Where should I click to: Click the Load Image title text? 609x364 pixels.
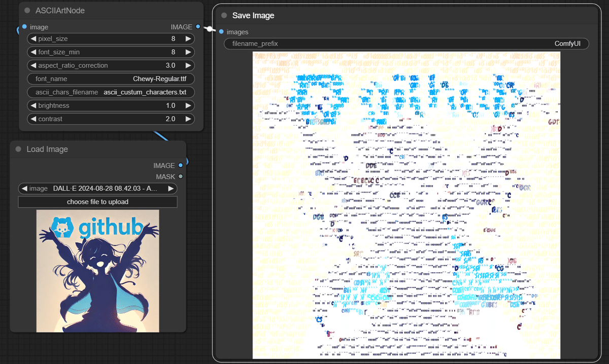coord(47,149)
